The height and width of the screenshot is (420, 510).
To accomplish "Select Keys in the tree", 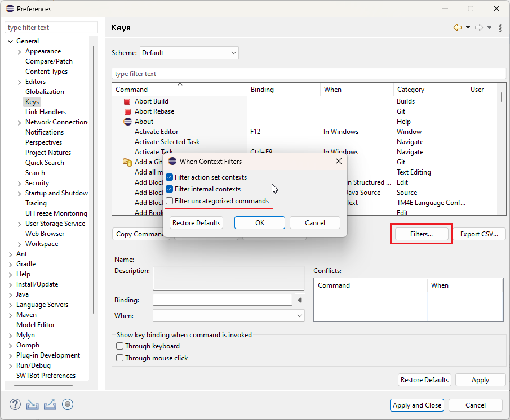I will click(x=32, y=102).
